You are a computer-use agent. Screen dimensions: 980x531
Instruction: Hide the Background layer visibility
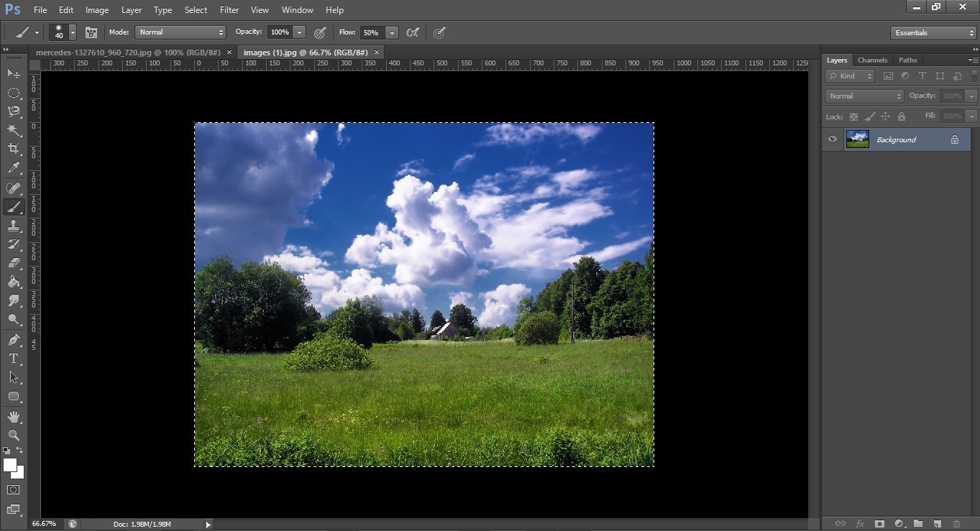(x=832, y=139)
